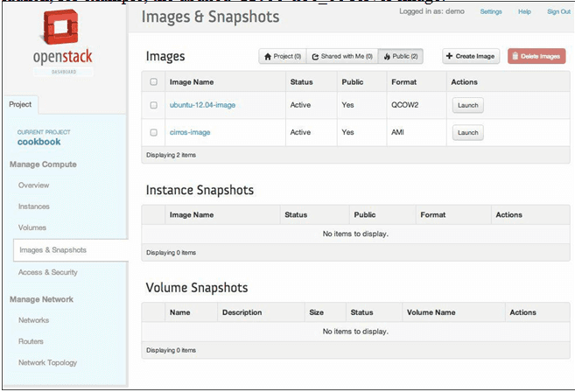The width and height of the screenshot is (575, 392).
Task: Show images Shared with Me
Action: coord(342,56)
